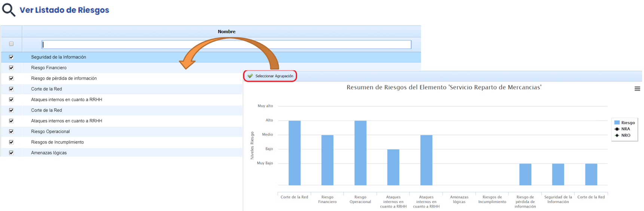Click the Riesgo Financiero bar in chart
Viewport: 644px width, 211px height.
(x=327, y=160)
